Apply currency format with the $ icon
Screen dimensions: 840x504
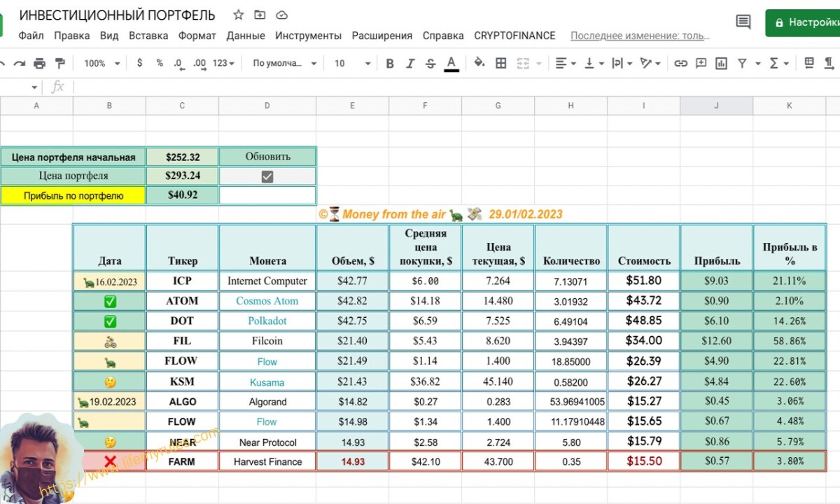click(x=140, y=63)
